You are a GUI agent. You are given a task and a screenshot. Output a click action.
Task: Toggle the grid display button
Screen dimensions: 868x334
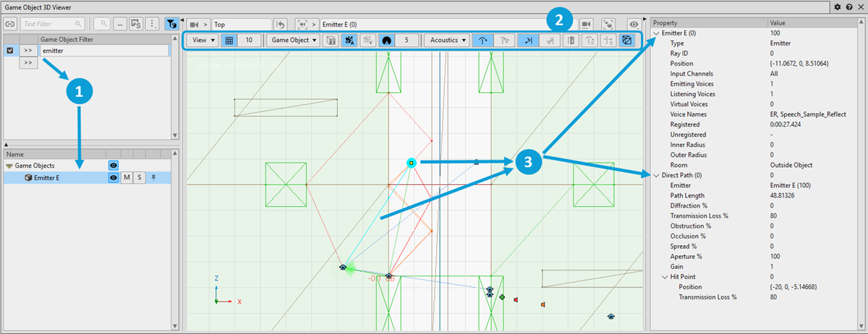(229, 40)
